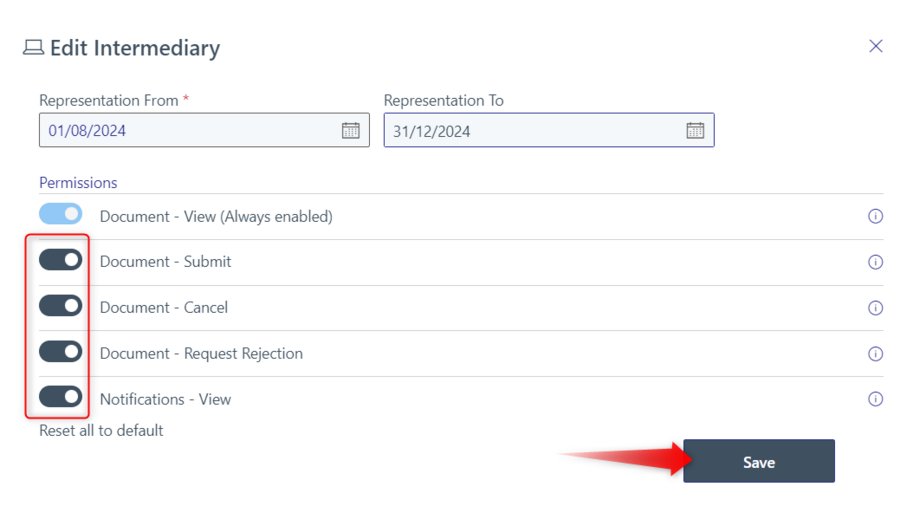Toggle the Document - Submit permission switch

(x=61, y=260)
